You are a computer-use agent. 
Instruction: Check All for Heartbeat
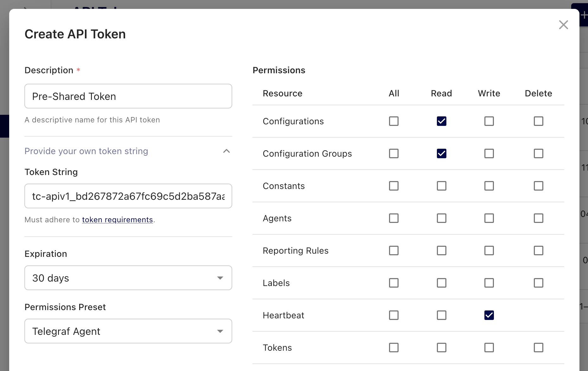pyautogui.click(x=393, y=315)
